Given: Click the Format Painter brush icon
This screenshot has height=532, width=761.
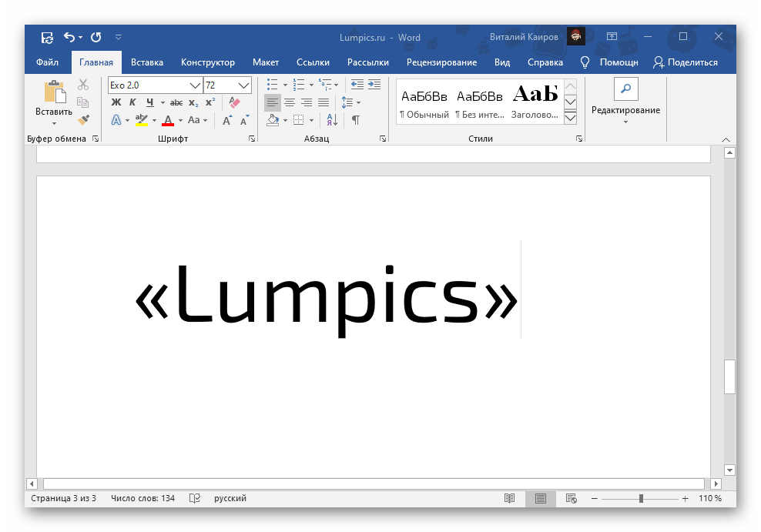Looking at the screenshot, I should [x=83, y=119].
